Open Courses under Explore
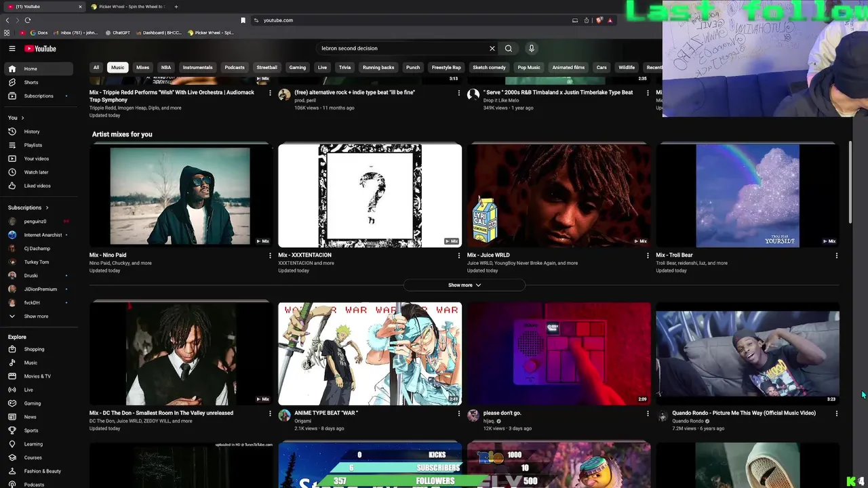 (x=39, y=457)
